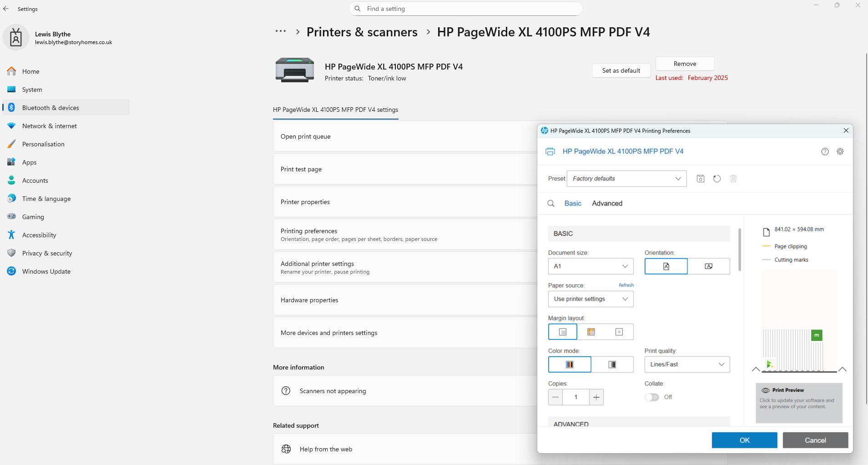Go back with Settings back arrow
This screenshot has width=868, height=465.
click(x=6, y=9)
